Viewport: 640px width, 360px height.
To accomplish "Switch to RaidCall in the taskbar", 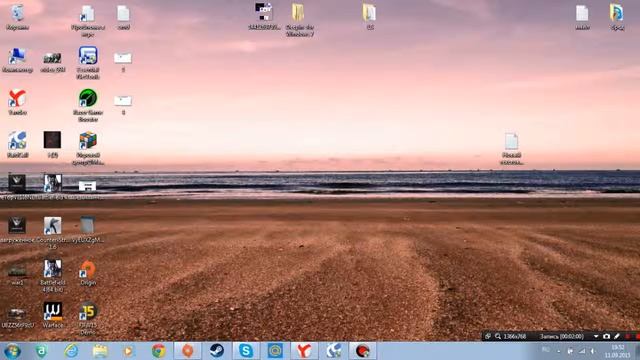I will point(333,351).
